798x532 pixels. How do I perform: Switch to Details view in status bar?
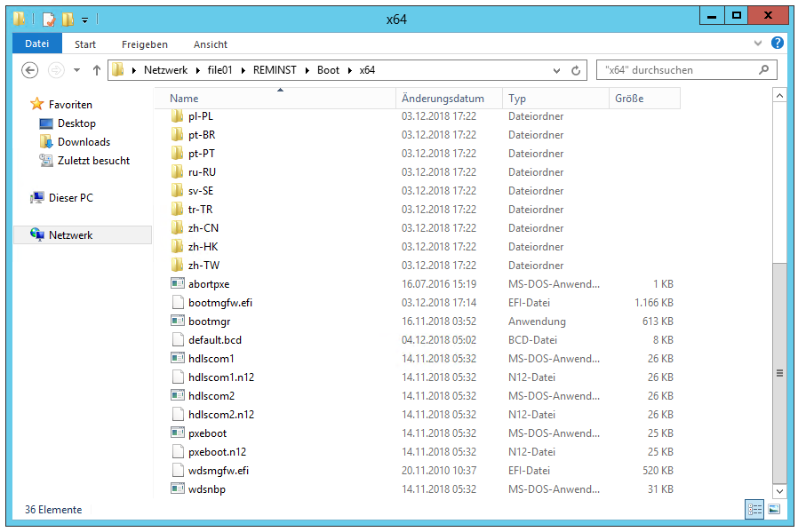pyautogui.click(x=754, y=509)
